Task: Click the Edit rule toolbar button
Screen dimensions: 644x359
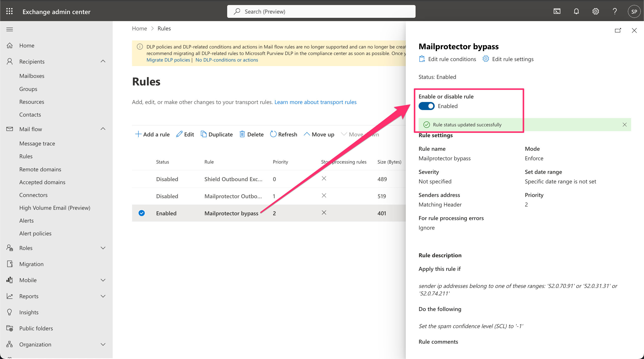Action: pos(185,134)
